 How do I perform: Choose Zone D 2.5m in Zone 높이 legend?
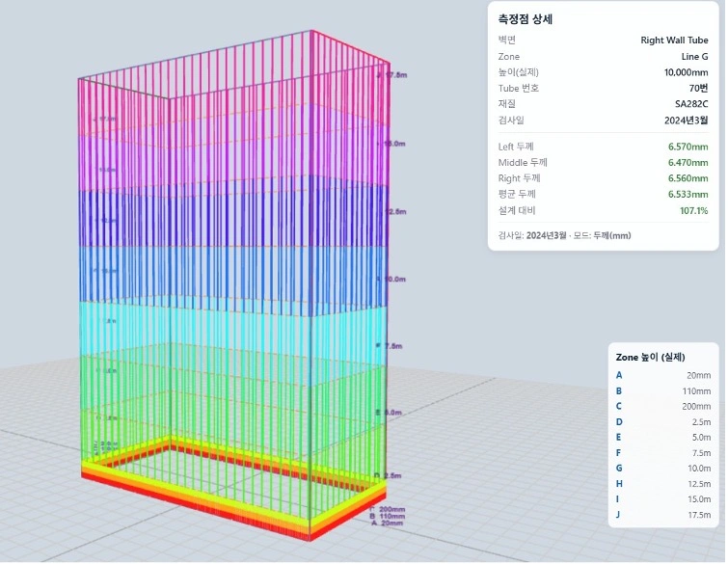[663, 422]
